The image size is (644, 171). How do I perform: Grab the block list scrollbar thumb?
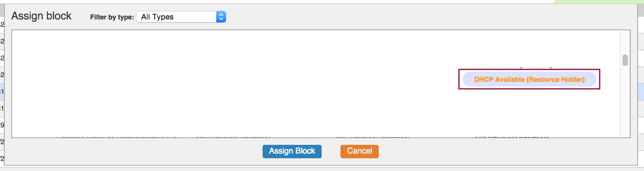pos(625,60)
